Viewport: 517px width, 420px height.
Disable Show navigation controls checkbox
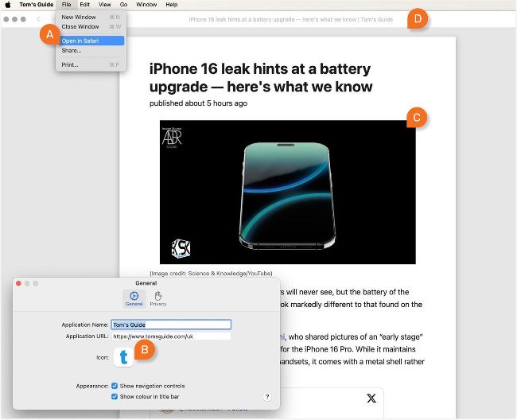pyautogui.click(x=115, y=386)
